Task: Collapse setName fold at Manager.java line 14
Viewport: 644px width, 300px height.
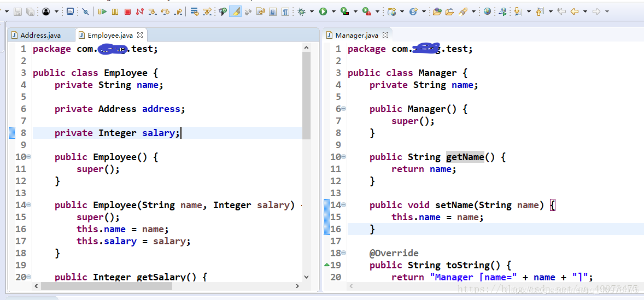Action: coord(344,205)
